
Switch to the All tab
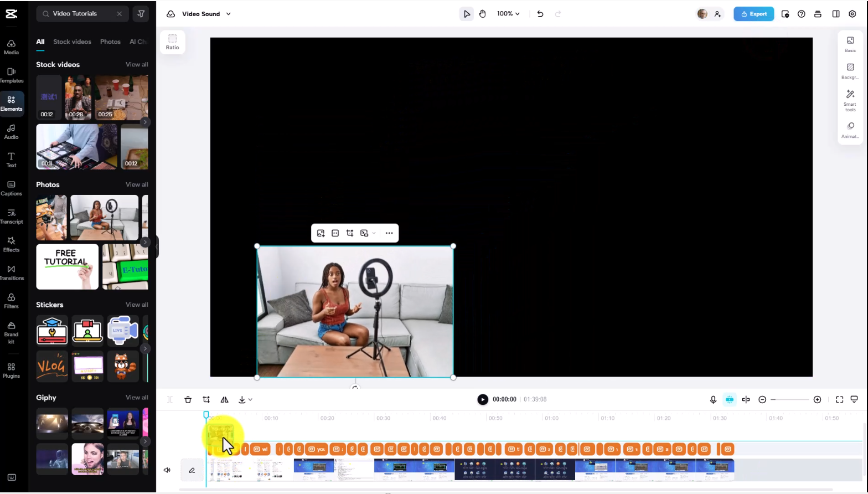(40, 42)
